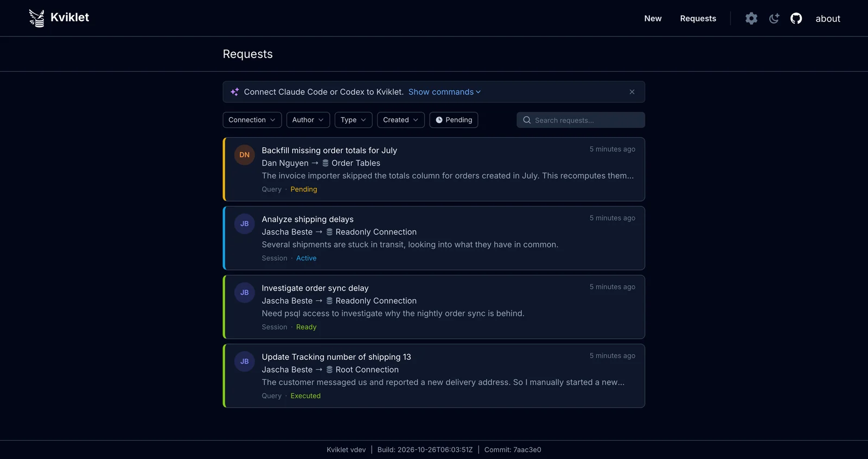Click the database icon beside Order Tables
The image size is (868, 459).
click(x=325, y=163)
